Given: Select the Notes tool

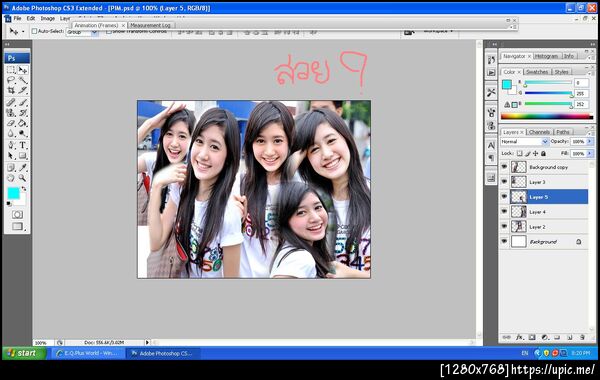Looking at the screenshot, I should pos(11,167).
